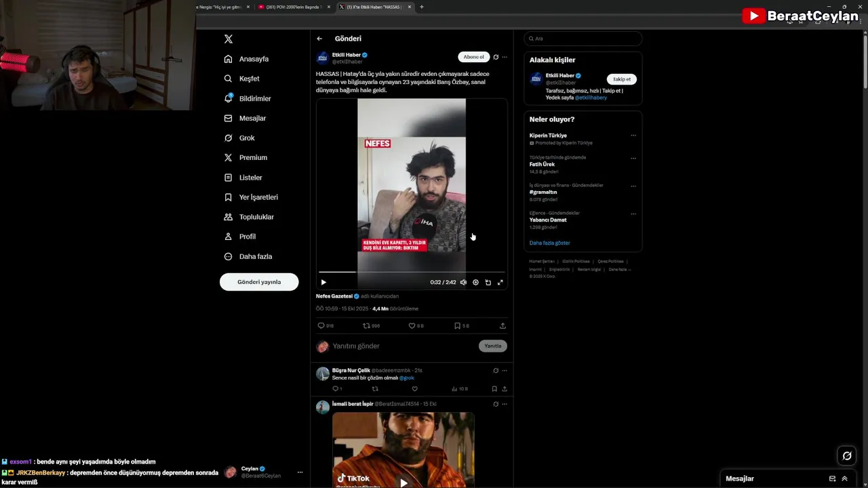Toggle picture-in-picture on video

tap(488, 282)
